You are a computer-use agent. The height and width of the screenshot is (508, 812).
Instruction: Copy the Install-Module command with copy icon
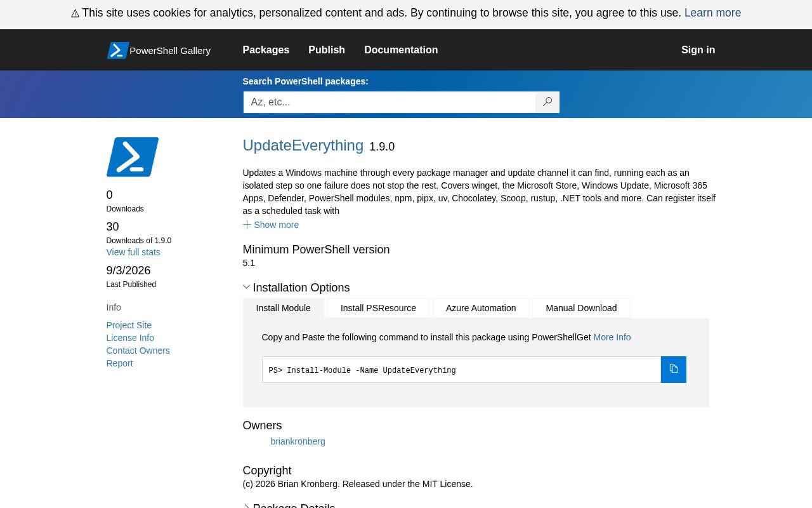pyautogui.click(x=674, y=370)
